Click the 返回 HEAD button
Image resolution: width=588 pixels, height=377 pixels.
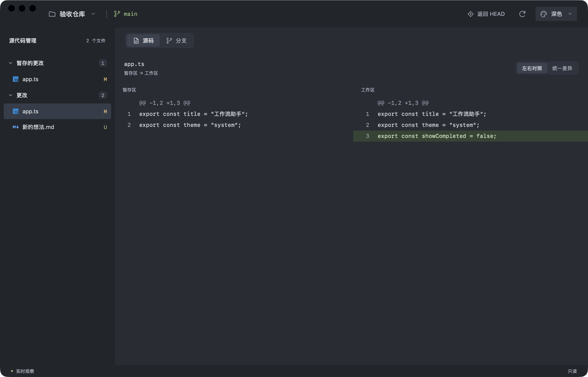click(x=486, y=14)
